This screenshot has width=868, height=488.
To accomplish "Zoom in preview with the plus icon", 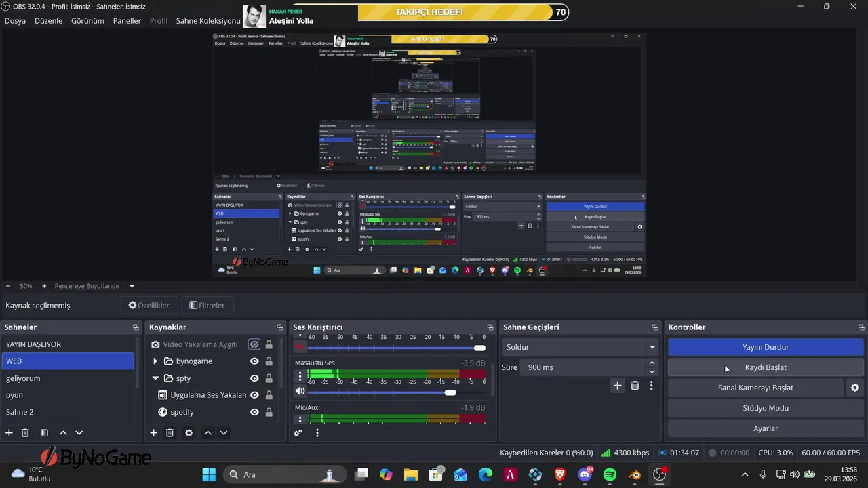I will click(44, 286).
